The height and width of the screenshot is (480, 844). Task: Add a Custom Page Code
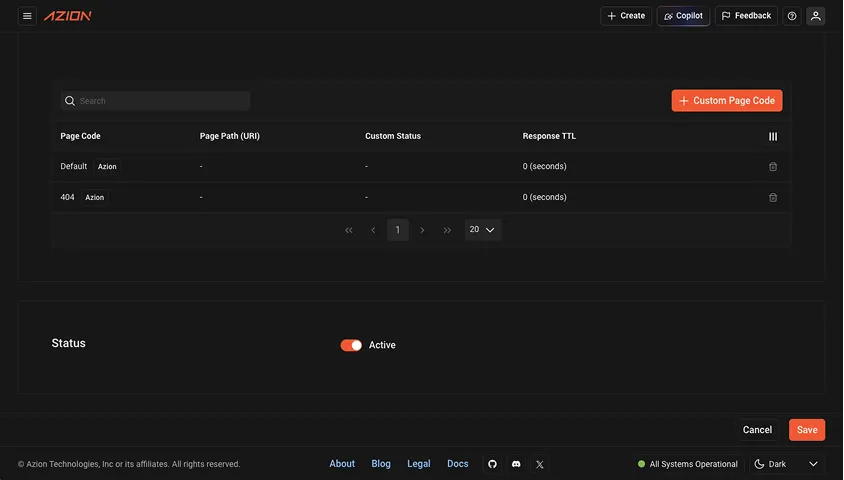(727, 101)
